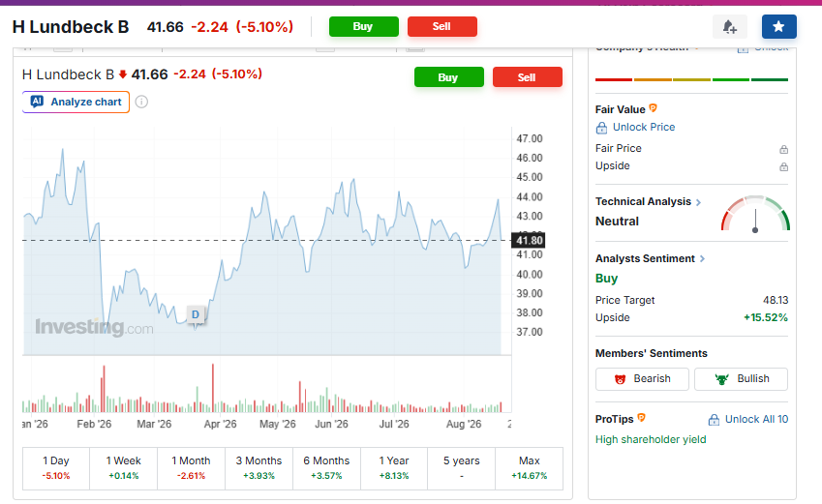Click the bull icon on Bullish button
This screenshot has height=504, width=822.
722,379
